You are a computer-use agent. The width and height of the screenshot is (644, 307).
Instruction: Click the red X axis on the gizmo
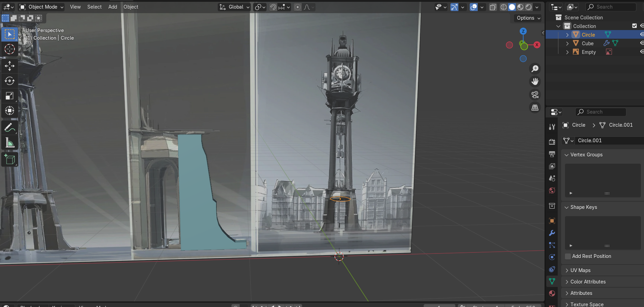tap(537, 45)
